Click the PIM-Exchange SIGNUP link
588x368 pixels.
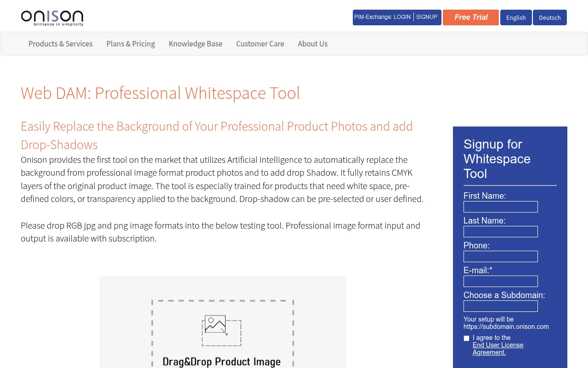427,17
